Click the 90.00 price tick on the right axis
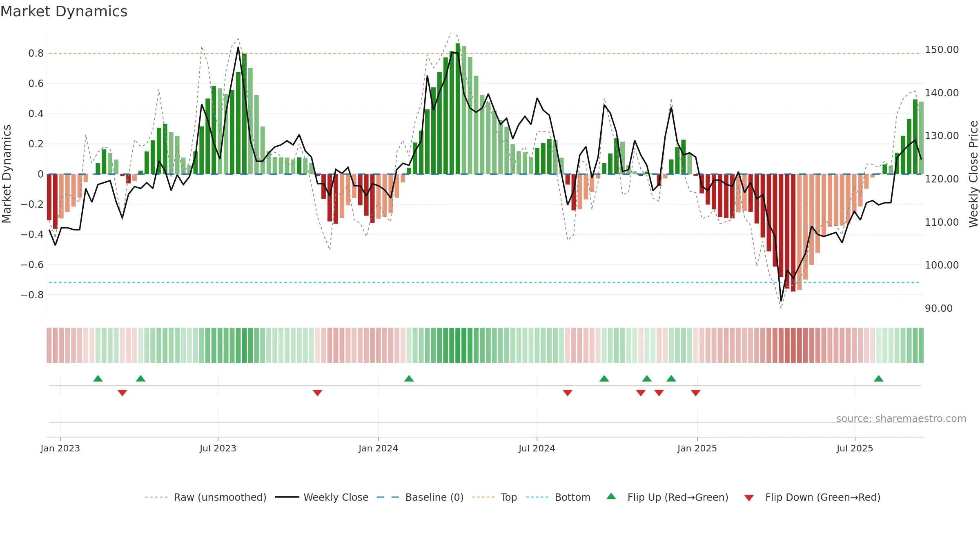 pos(939,309)
